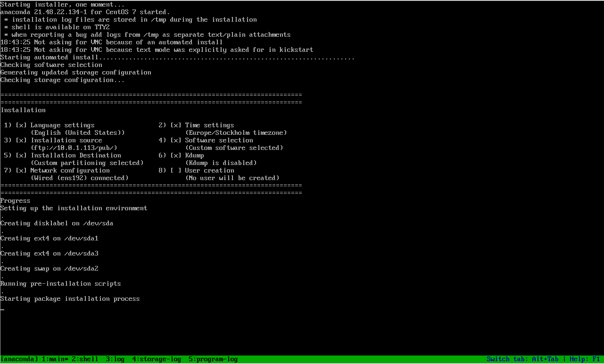This screenshot has width=604, height=364.
Task: Click 'Running pre-installation scripts' line
Action: point(60,284)
